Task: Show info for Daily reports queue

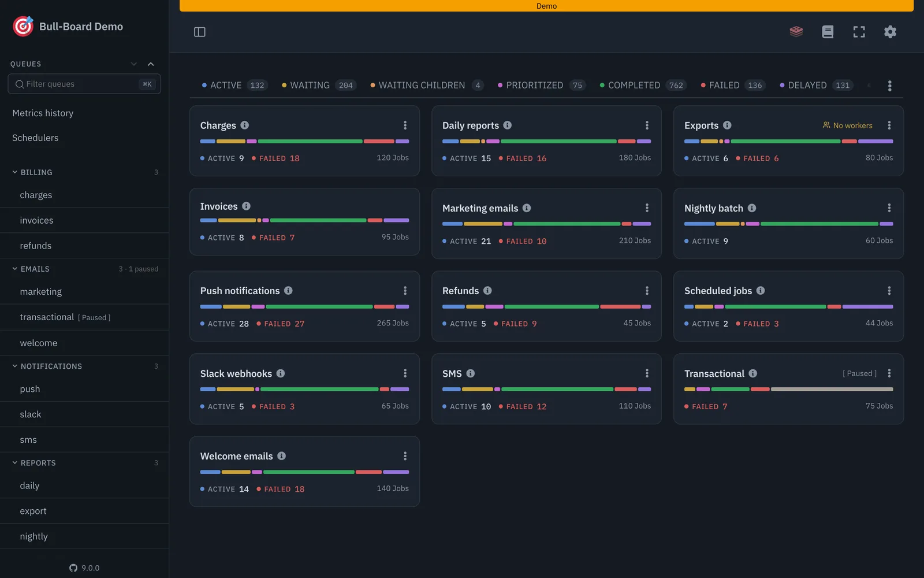Action: click(x=508, y=125)
